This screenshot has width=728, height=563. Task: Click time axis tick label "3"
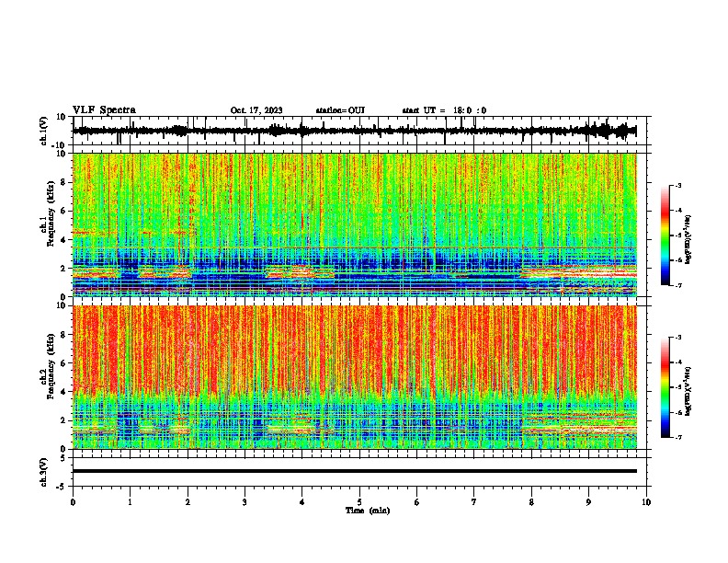tap(245, 502)
